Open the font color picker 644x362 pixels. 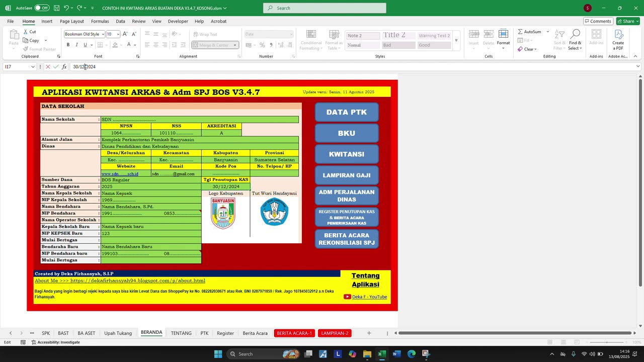click(x=136, y=45)
